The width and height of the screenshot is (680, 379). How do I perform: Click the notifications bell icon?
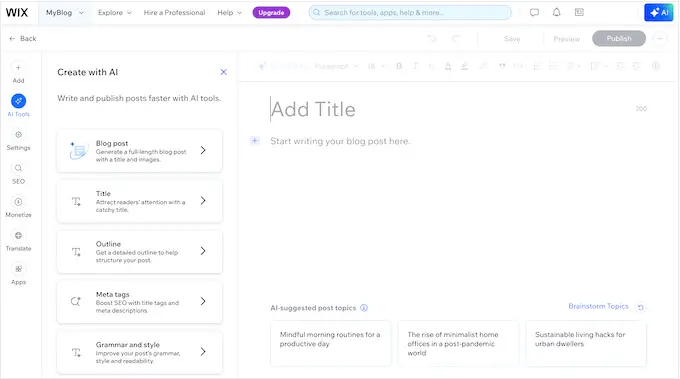tap(556, 13)
